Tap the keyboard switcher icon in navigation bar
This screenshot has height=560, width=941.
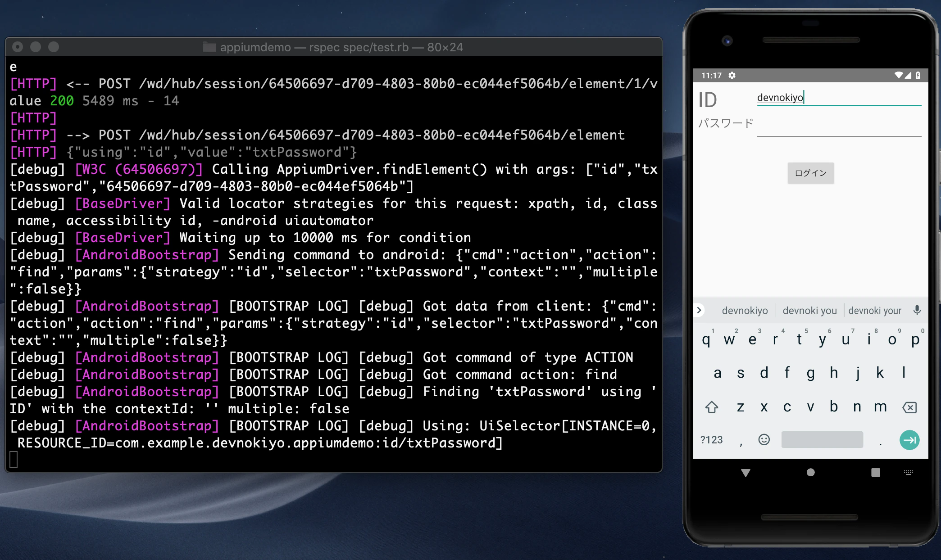(909, 472)
